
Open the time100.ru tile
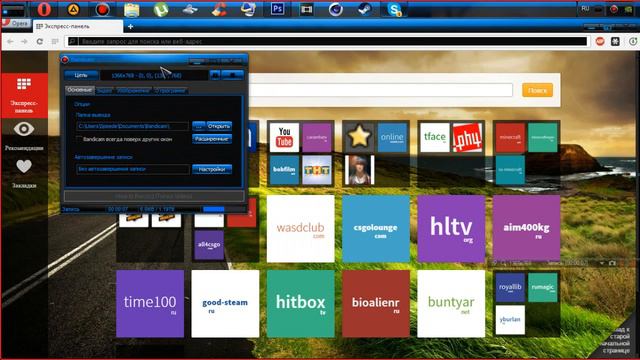click(x=150, y=304)
